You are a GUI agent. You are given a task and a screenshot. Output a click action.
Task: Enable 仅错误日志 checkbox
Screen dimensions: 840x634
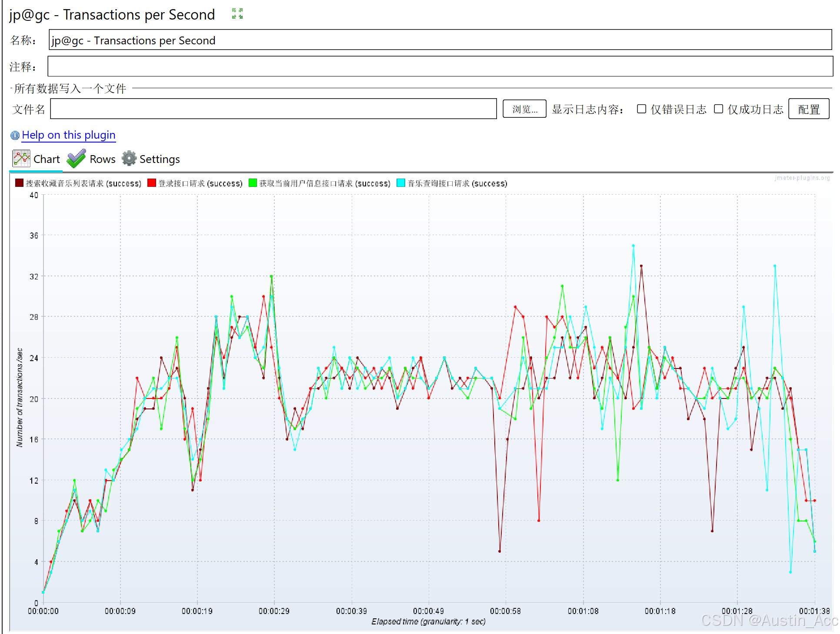(641, 109)
